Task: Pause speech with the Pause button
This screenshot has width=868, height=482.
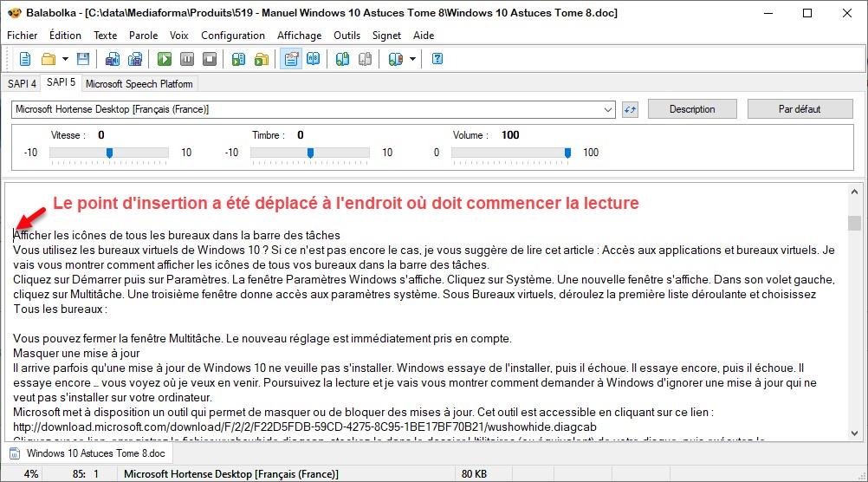Action: click(x=187, y=59)
